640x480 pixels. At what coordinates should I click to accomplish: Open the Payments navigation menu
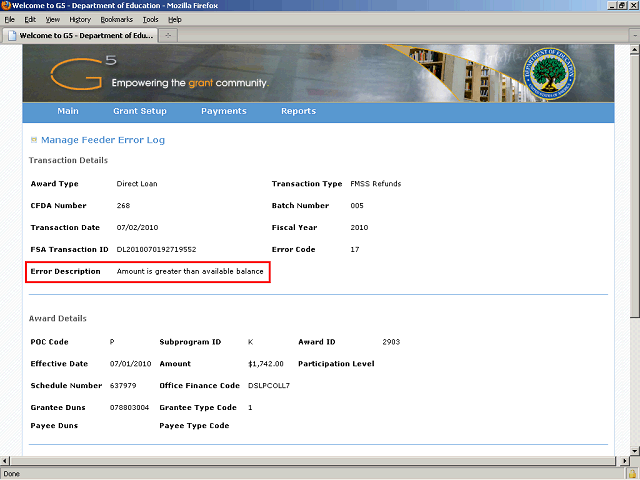click(224, 111)
